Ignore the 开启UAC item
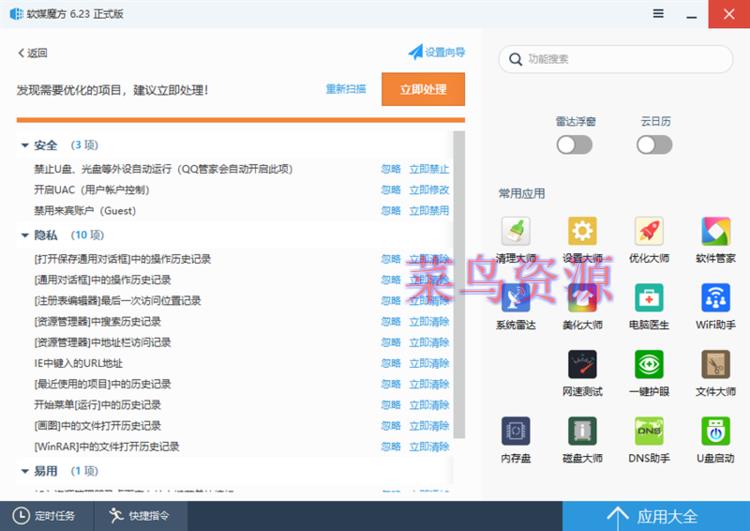This screenshot has width=750, height=531. (391, 190)
